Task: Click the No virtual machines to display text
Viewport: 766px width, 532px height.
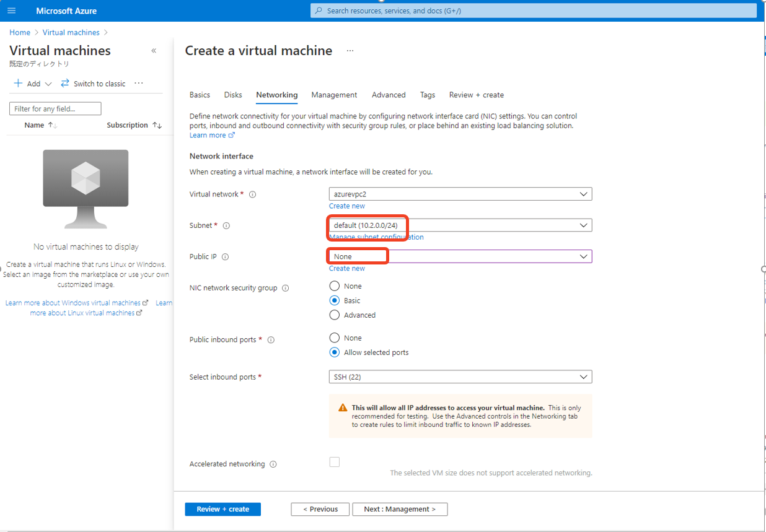Action: [x=86, y=246]
